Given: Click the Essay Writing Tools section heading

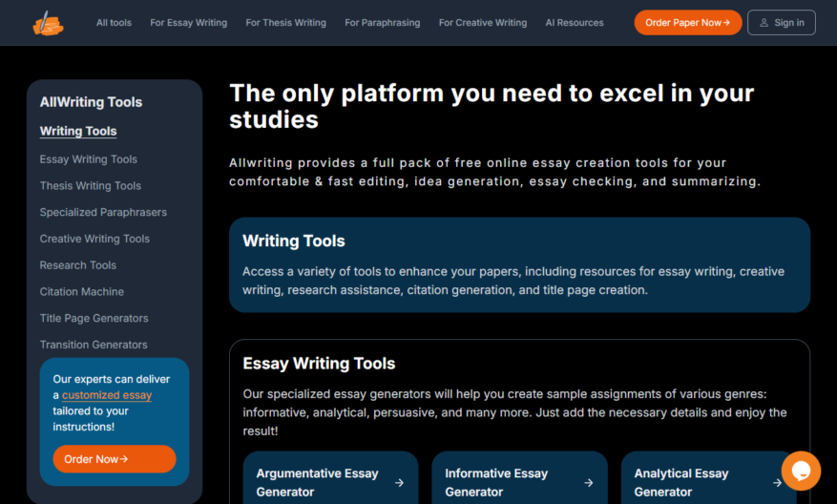Looking at the screenshot, I should (319, 364).
